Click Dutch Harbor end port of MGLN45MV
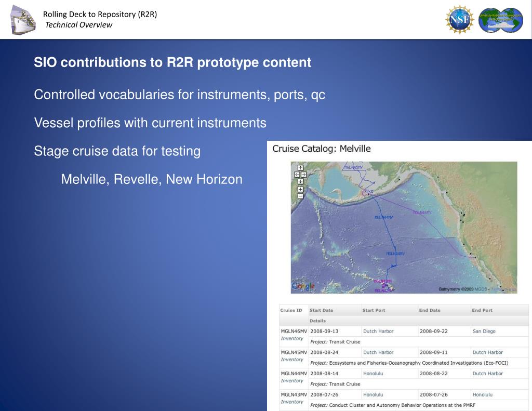The image size is (532, 411). (x=487, y=352)
